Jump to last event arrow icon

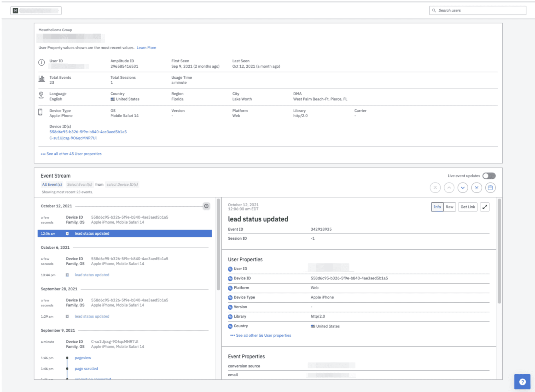pos(476,188)
